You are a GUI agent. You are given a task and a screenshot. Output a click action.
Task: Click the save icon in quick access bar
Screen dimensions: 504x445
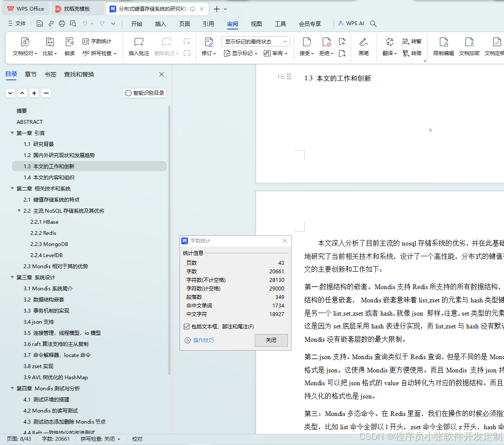39,23
